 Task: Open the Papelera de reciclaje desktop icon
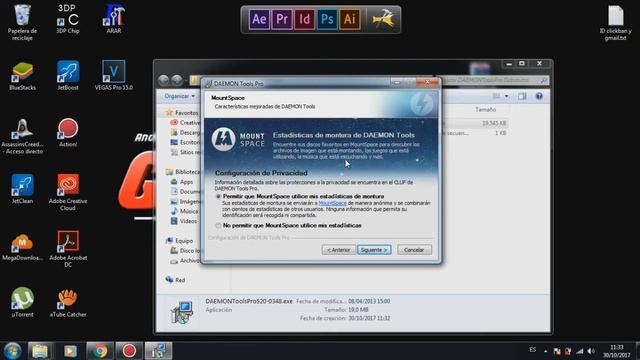point(22,22)
